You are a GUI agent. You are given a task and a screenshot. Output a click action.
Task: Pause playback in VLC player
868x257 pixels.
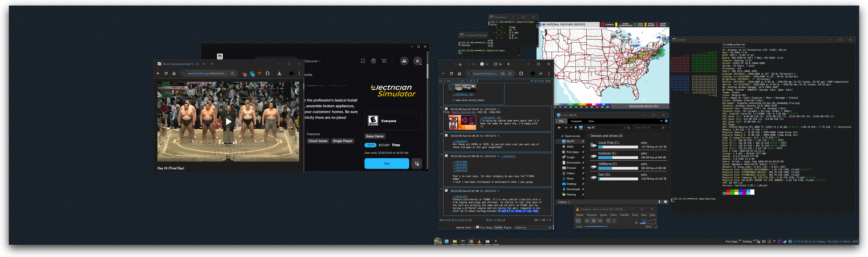[578, 221]
